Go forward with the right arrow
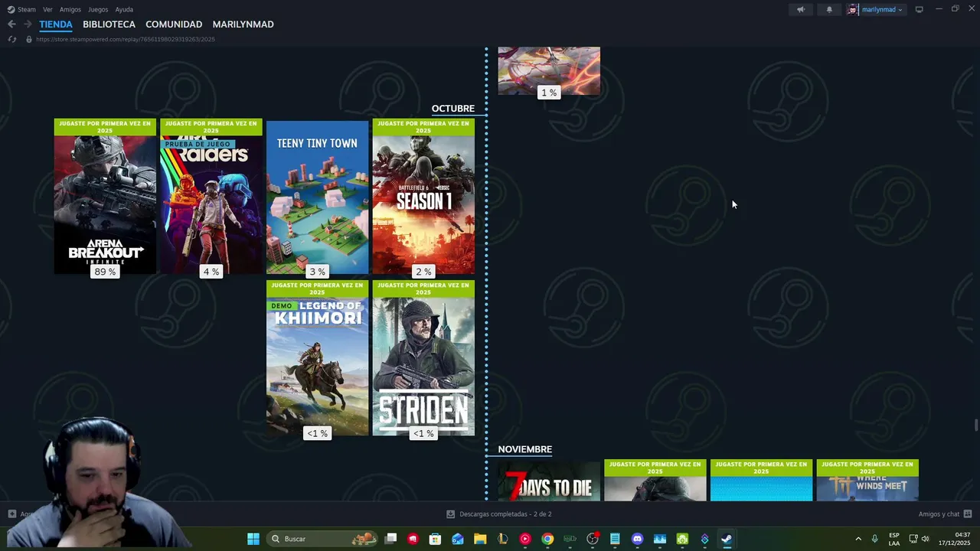Image resolution: width=980 pixels, height=551 pixels. point(28,24)
